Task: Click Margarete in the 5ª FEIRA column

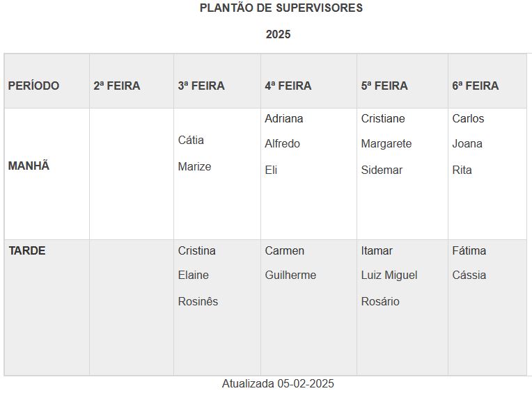Action: 386,143
